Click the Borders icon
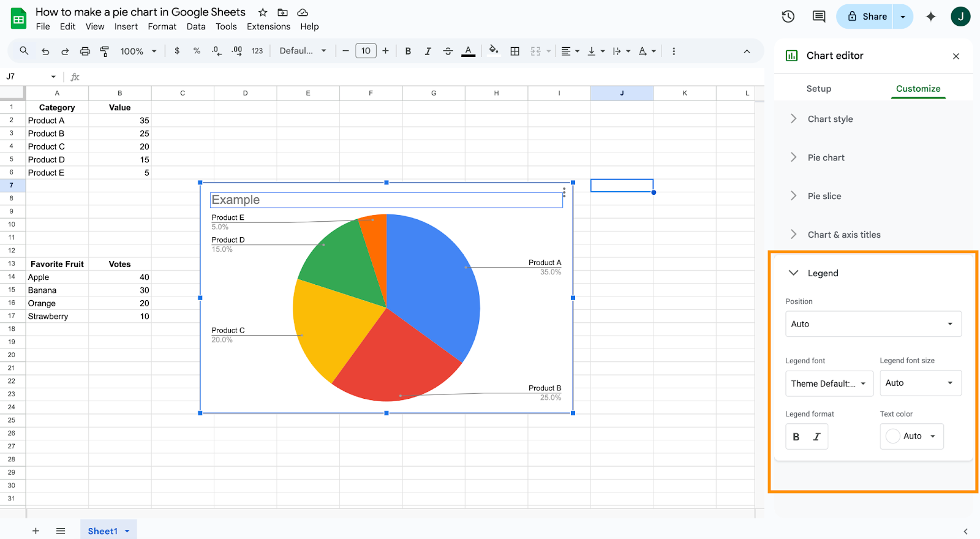Viewport: 980px width, 539px height. click(515, 51)
